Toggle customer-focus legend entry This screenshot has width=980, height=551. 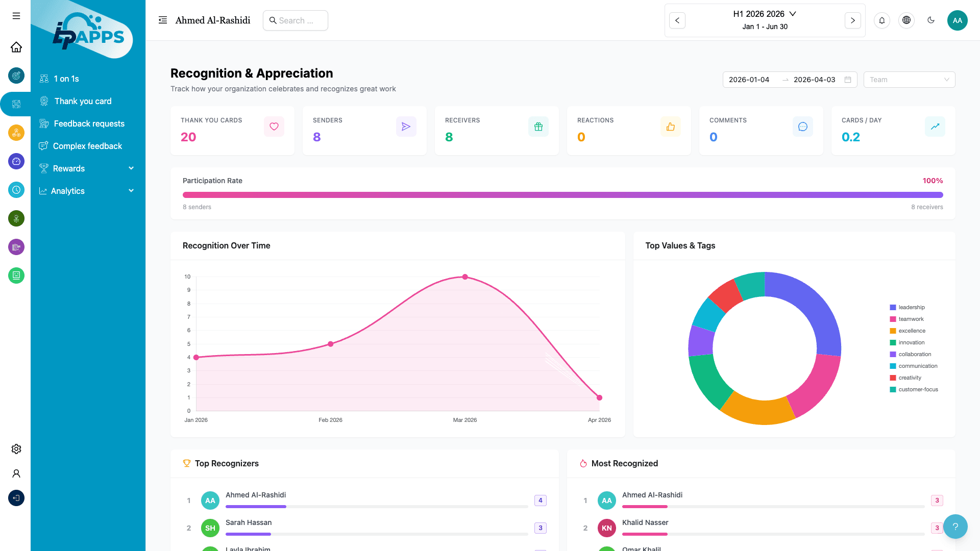(x=914, y=389)
